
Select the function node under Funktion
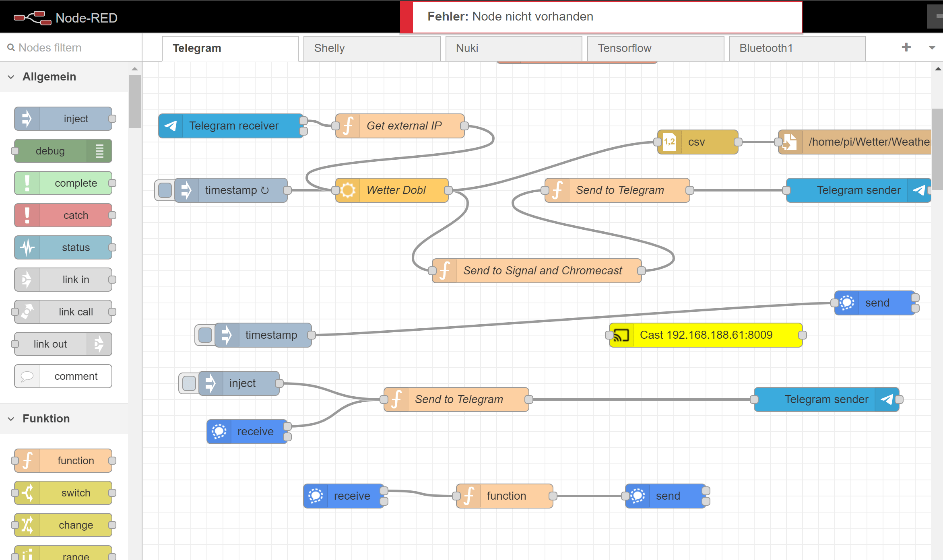coord(64,460)
